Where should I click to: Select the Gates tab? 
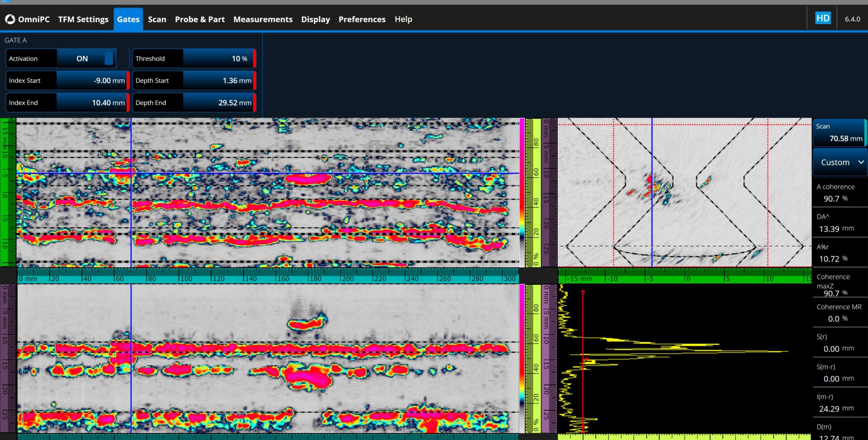pos(128,19)
